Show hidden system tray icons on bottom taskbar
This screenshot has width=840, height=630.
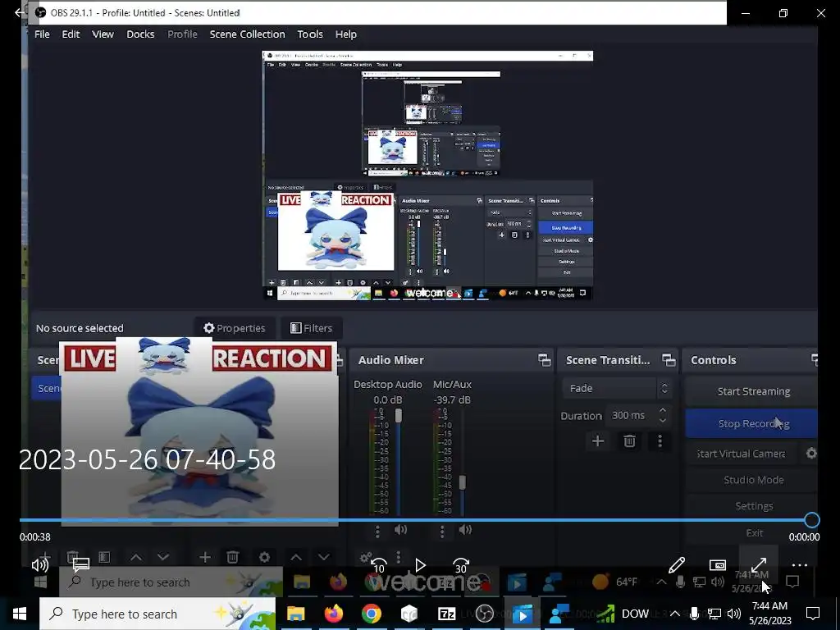pyautogui.click(x=674, y=614)
